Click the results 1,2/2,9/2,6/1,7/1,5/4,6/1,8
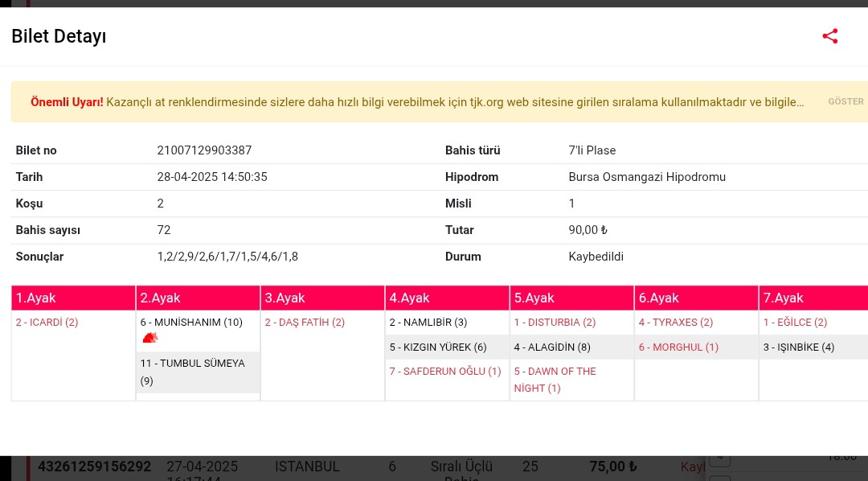Viewport: 868px width, 481px height. click(227, 257)
